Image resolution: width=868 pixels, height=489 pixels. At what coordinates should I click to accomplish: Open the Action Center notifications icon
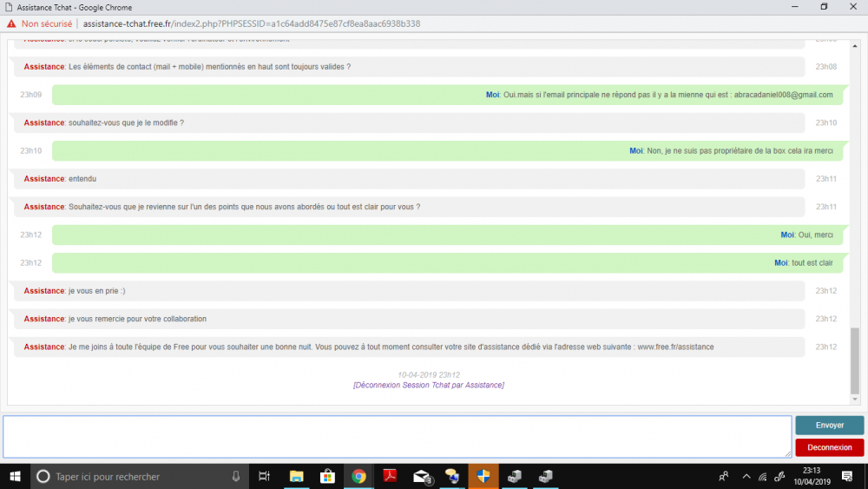tap(847, 476)
